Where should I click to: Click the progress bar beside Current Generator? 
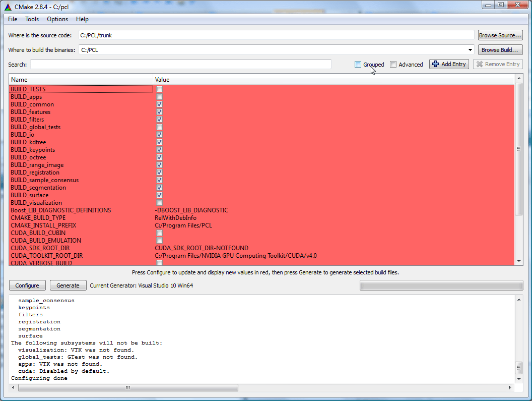(x=441, y=285)
